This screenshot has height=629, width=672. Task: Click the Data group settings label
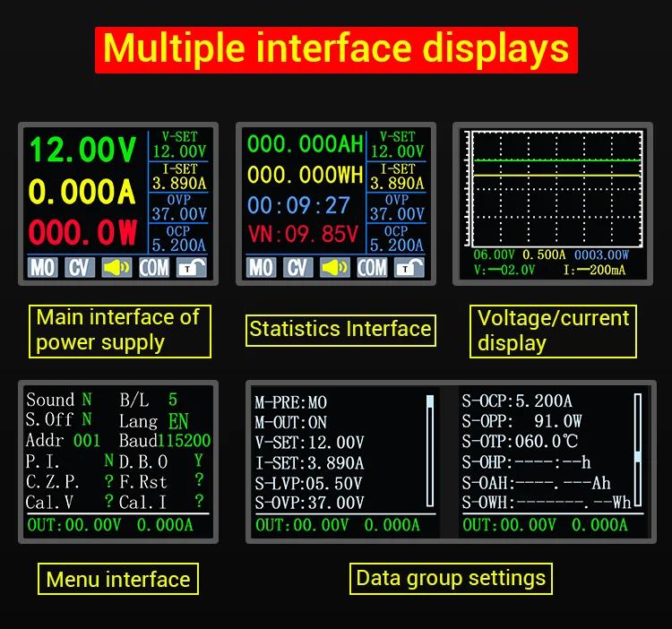point(450,578)
